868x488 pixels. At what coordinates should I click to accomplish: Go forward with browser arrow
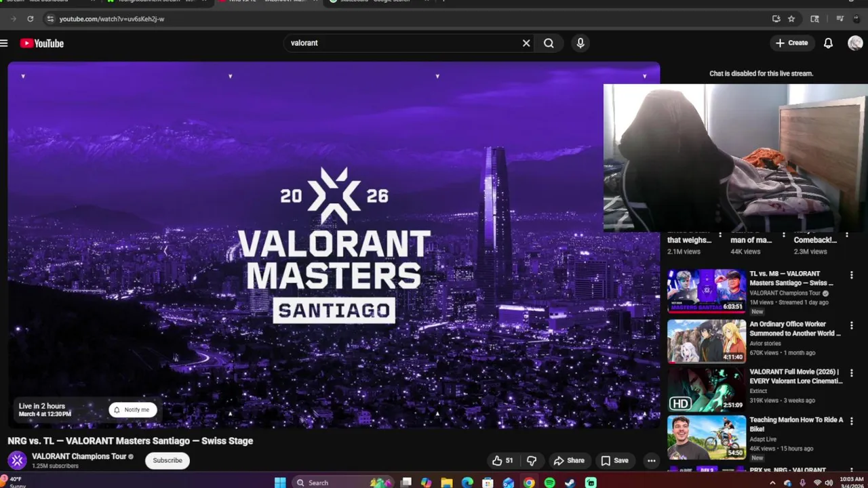point(13,19)
